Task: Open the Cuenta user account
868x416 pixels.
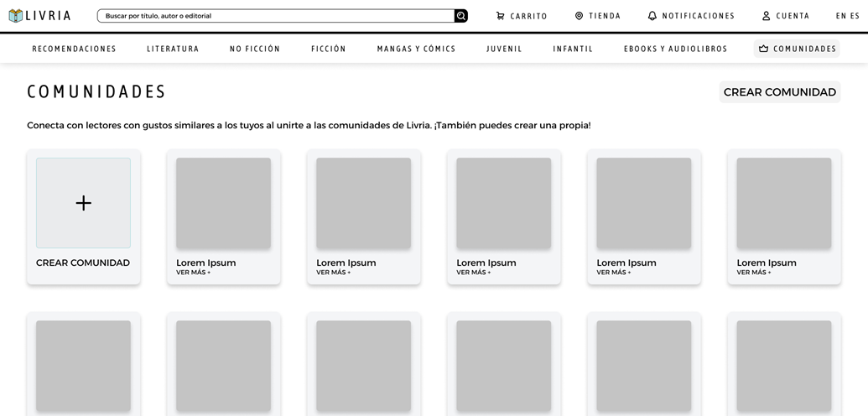Action: tap(786, 16)
